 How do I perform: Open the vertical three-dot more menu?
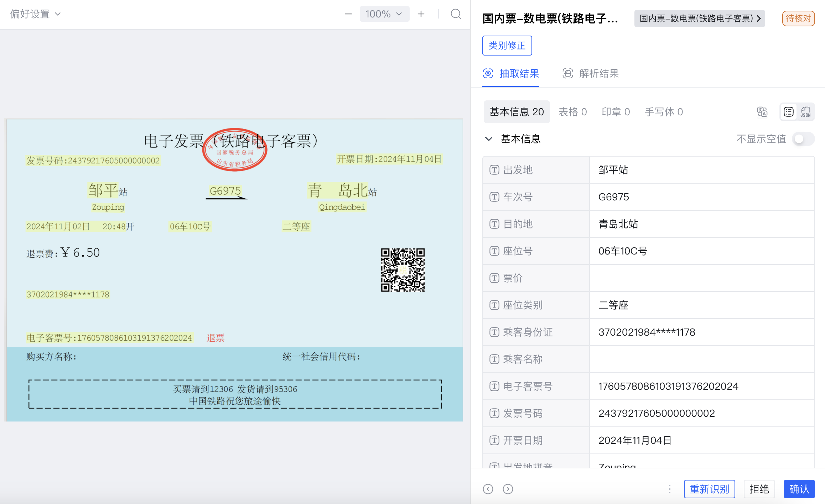(x=670, y=489)
